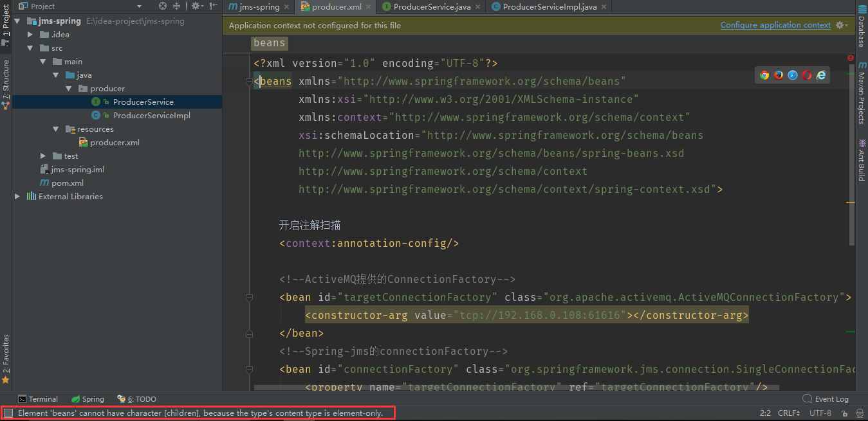Open the Project view dropdown
The width and height of the screenshot is (868, 421).
(139, 6)
